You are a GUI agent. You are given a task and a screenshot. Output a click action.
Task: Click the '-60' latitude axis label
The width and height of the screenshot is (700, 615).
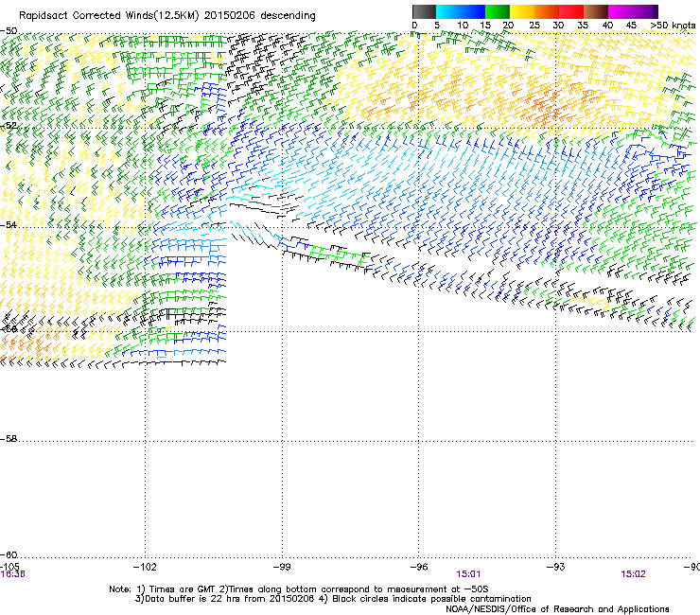point(9,555)
